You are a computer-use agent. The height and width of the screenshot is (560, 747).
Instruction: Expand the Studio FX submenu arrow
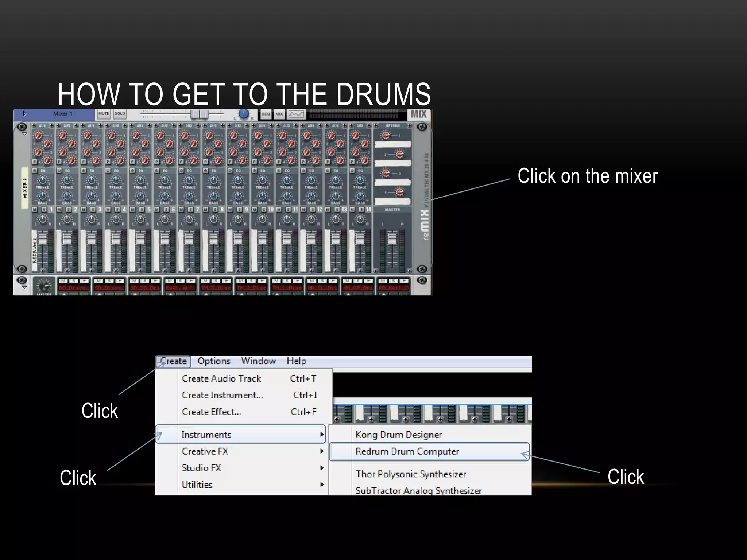pyautogui.click(x=321, y=468)
